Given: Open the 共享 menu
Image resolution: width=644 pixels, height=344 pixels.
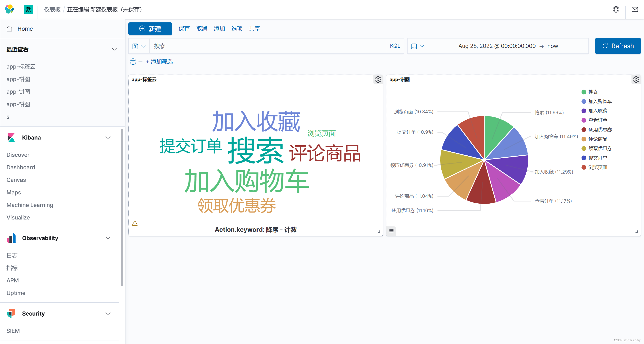Looking at the screenshot, I should tap(254, 28).
